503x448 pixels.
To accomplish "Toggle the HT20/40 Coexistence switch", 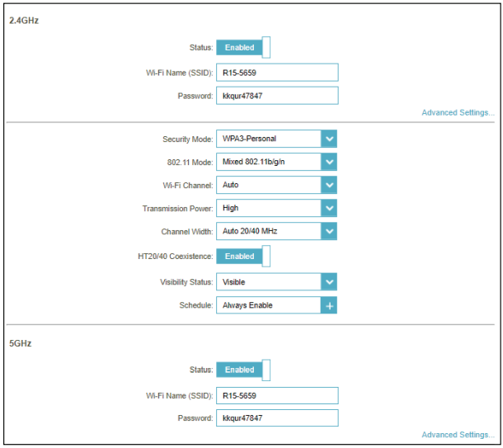I will (x=243, y=256).
